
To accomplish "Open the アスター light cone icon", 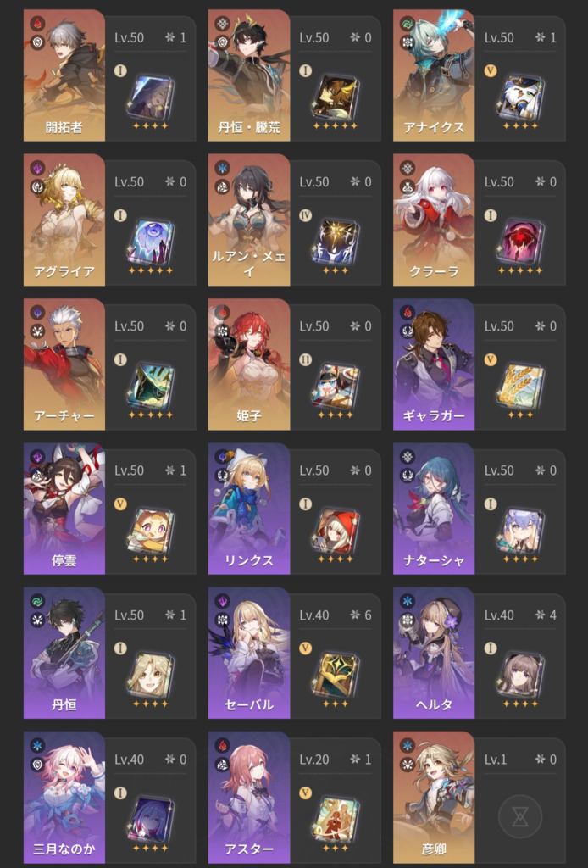I will tap(336, 820).
